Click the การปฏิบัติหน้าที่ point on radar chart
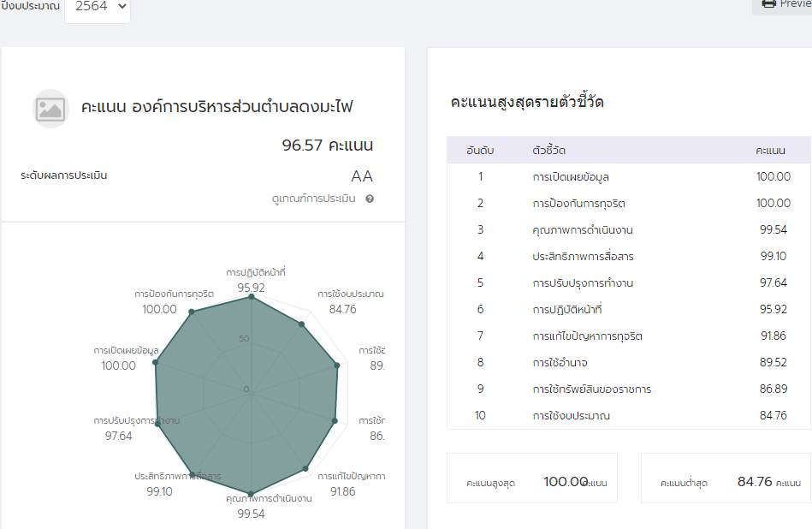 tap(251, 298)
